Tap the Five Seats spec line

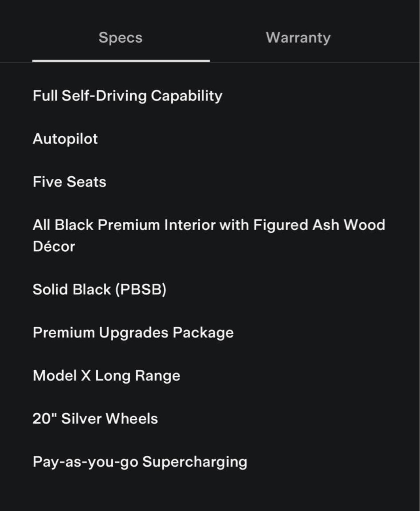click(69, 182)
